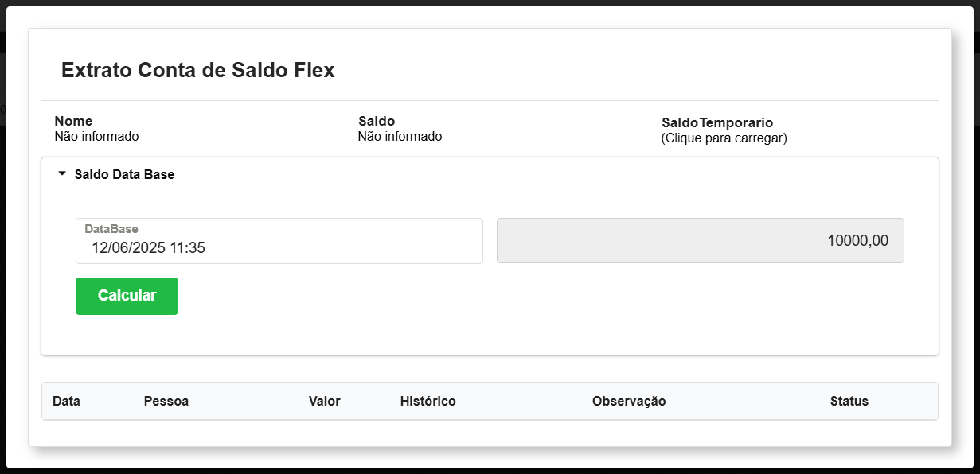The width and height of the screenshot is (980, 474).
Task: Collapse the Saldo Data Base disclosure triangle
Action: [62, 174]
